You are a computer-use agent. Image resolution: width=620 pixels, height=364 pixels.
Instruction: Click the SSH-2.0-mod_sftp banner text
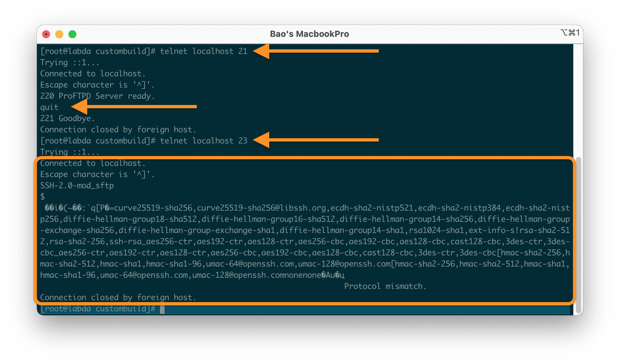tap(77, 185)
